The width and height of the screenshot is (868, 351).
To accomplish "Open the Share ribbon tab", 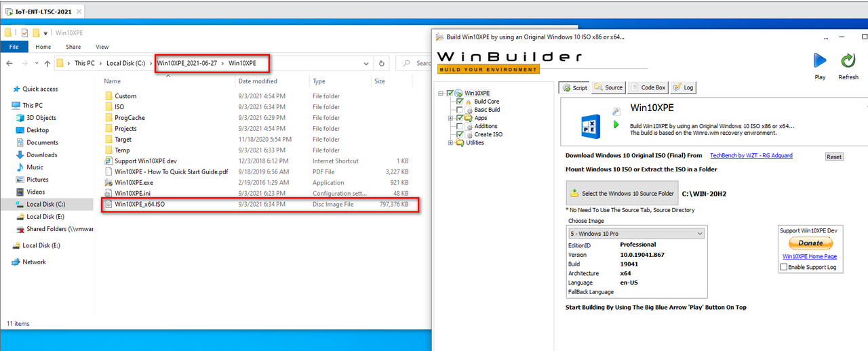I will tap(73, 47).
